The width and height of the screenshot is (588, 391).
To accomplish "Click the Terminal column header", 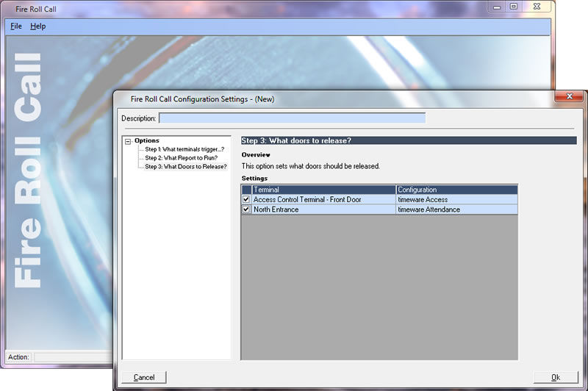I will tap(323, 190).
